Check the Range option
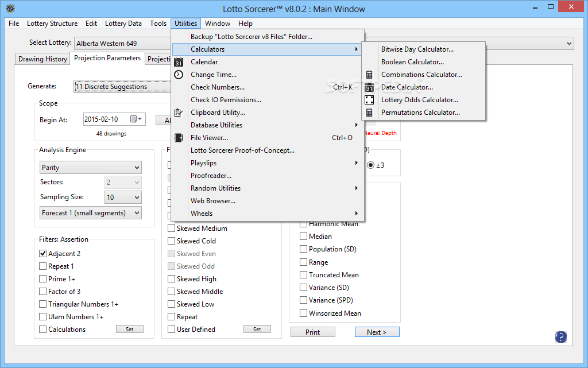 pos(303,262)
